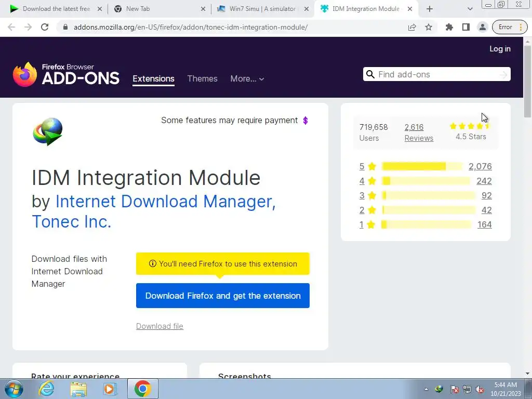Screen dimensions: 532x399
Task: Open the 242 four-star reviews count
Action: point(484,181)
